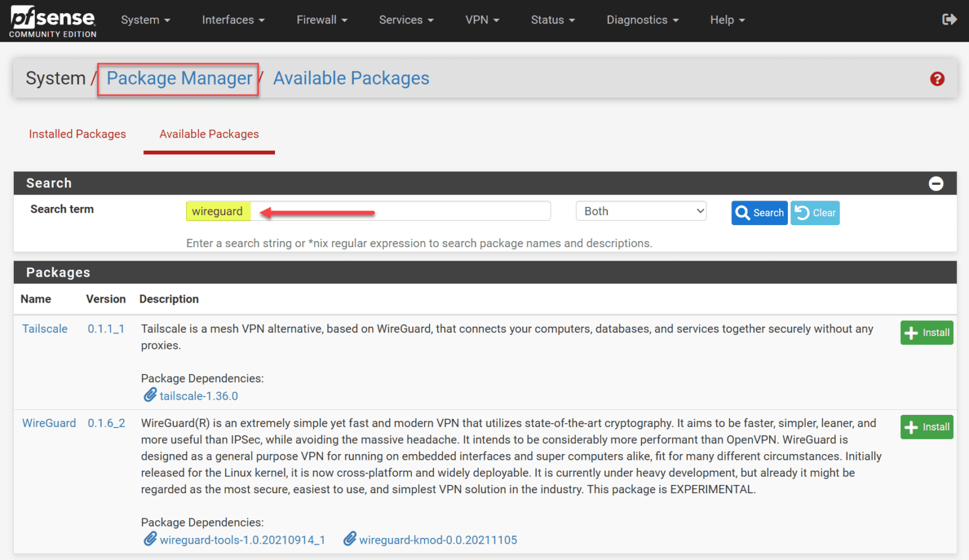Click Tailscale version 0.1.1_1 link

point(106,329)
